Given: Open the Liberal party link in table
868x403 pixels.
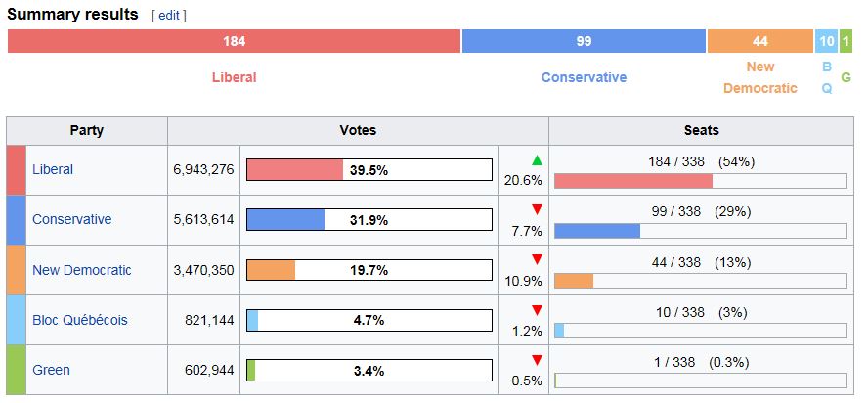Looking at the screenshot, I should [x=53, y=169].
